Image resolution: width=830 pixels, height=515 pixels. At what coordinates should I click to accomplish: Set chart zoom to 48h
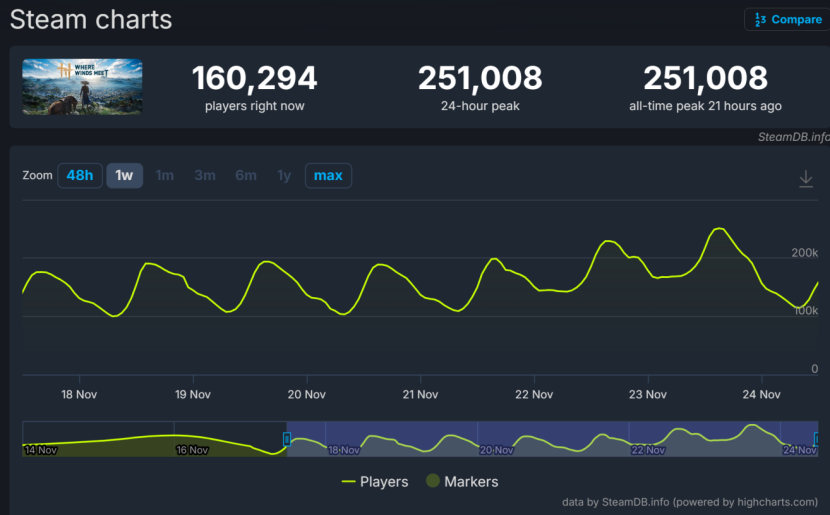(80, 176)
